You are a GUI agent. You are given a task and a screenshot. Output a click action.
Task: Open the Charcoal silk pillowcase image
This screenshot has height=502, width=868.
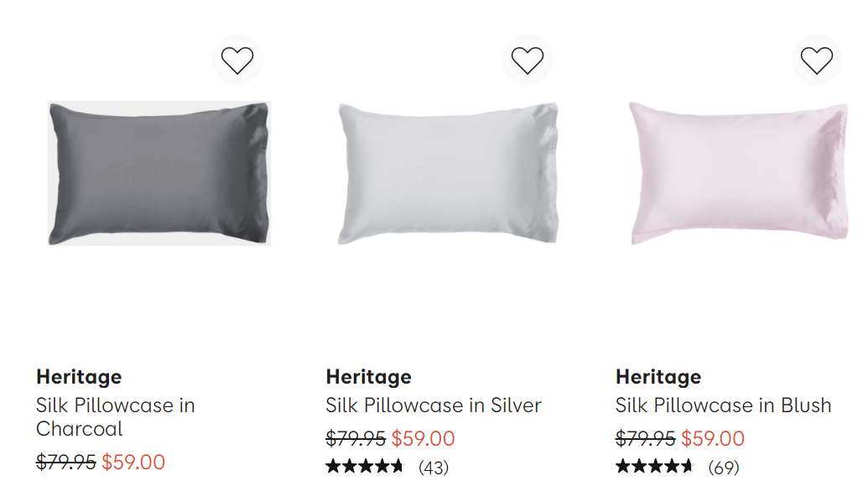pyautogui.click(x=159, y=174)
